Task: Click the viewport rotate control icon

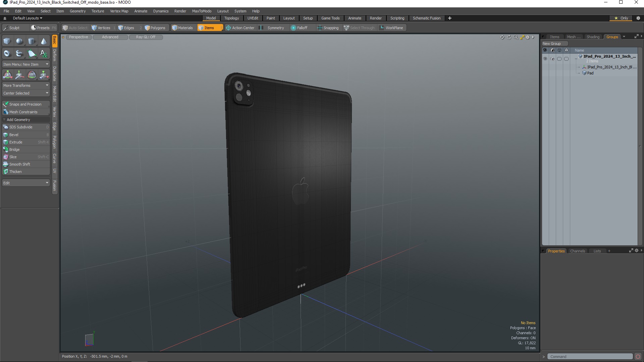Action: 509,37
